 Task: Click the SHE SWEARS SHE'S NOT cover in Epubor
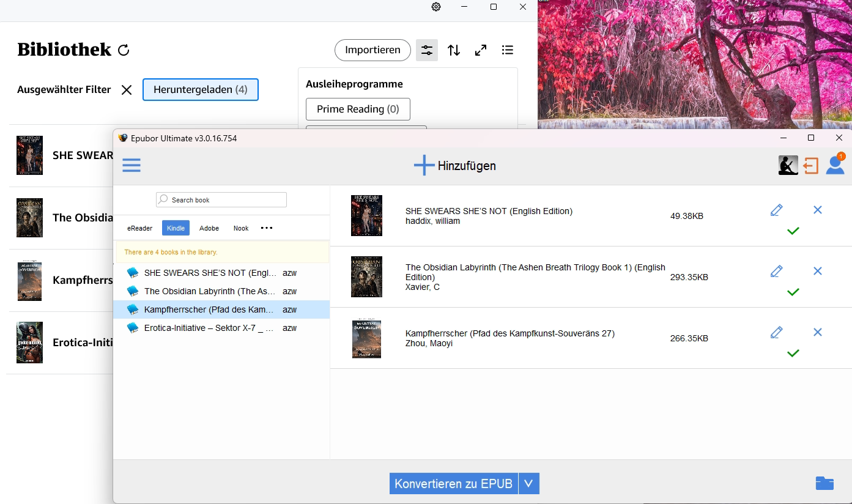[x=367, y=215]
